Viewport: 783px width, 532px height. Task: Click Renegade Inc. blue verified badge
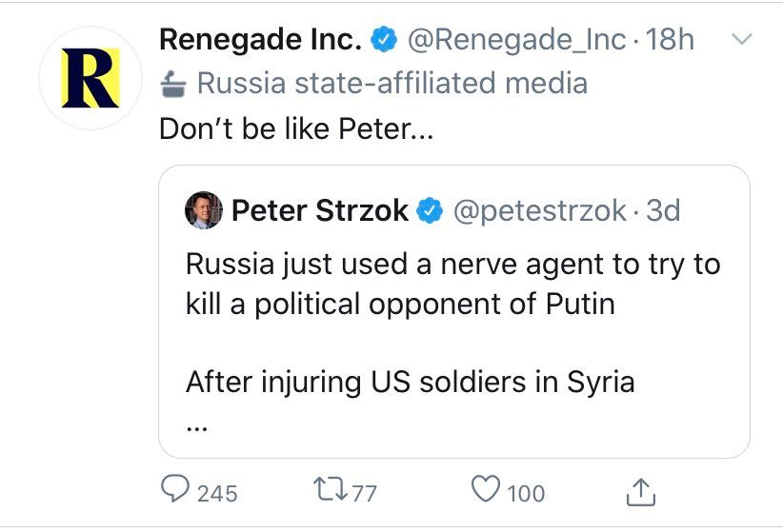pyautogui.click(x=384, y=39)
